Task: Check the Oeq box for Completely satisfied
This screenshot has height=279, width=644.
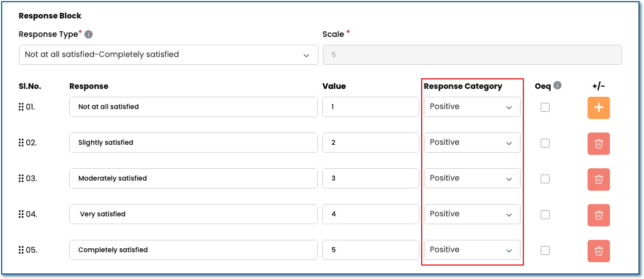Action: 545,250
